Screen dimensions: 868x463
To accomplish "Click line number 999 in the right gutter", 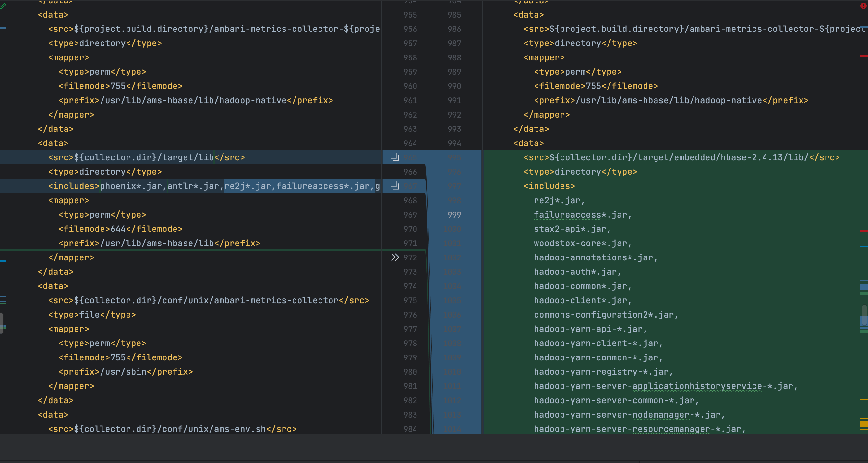I will click(454, 215).
